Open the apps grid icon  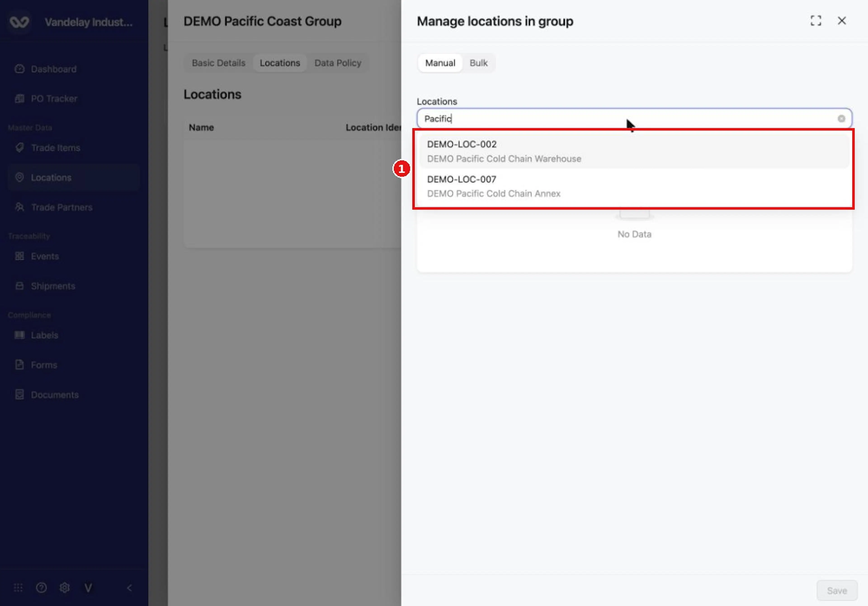[18, 587]
